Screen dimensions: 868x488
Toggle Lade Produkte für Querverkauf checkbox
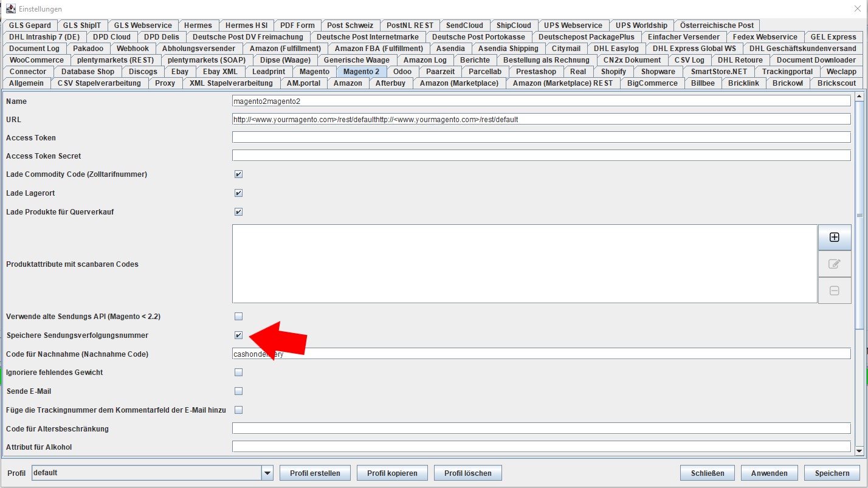click(238, 212)
